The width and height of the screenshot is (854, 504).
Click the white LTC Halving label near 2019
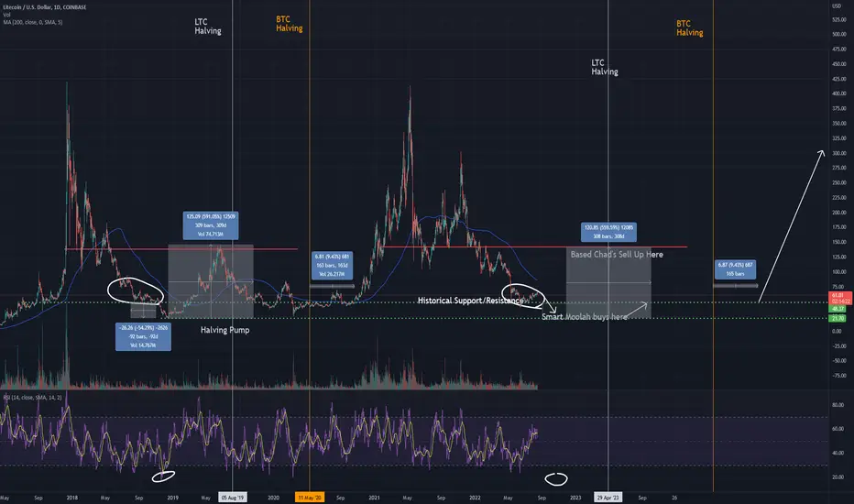(x=208, y=27)
